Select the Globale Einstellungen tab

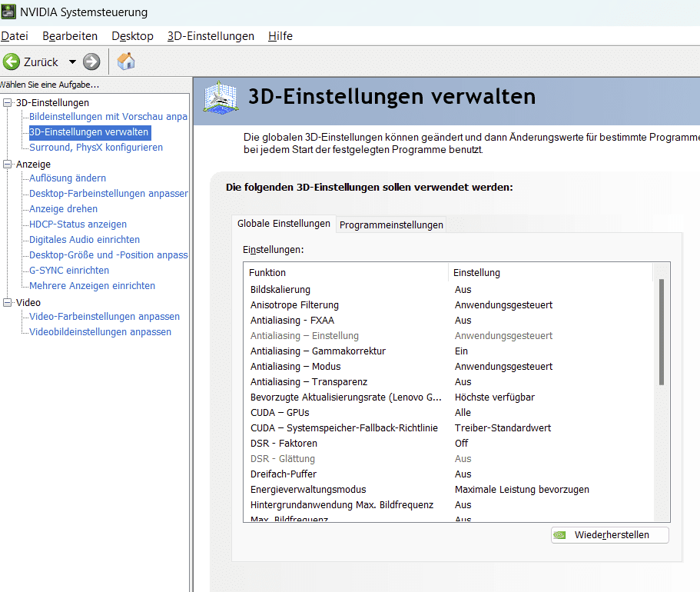pyautogui.click(x=284, y=224)
